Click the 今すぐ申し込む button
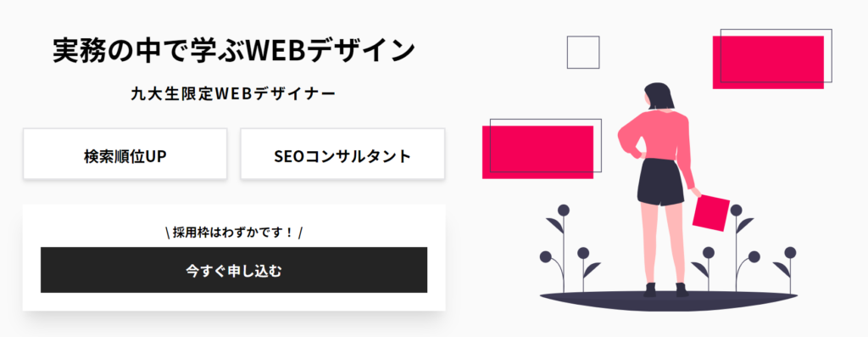This screenshot has height=337, width=868. coord(234,270)
